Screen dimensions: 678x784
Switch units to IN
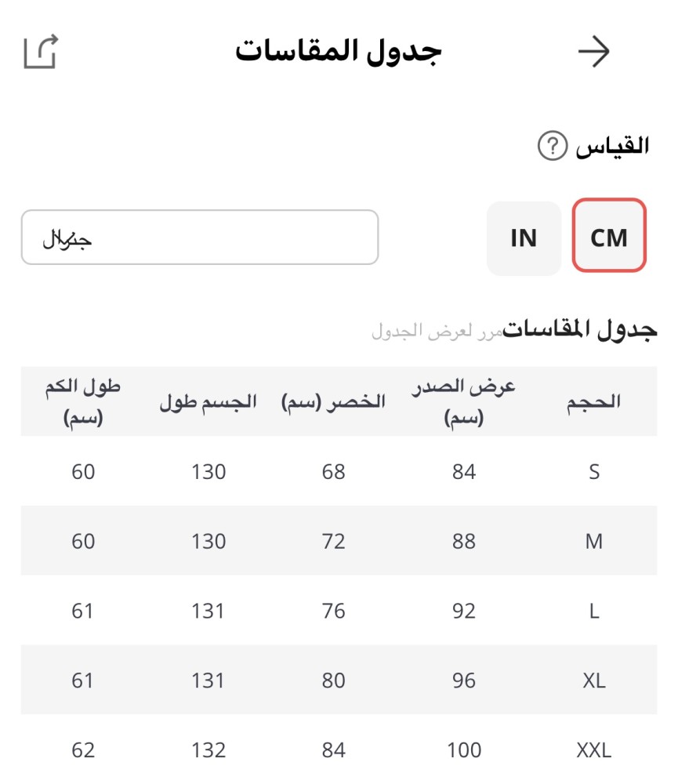coord(524,238)
